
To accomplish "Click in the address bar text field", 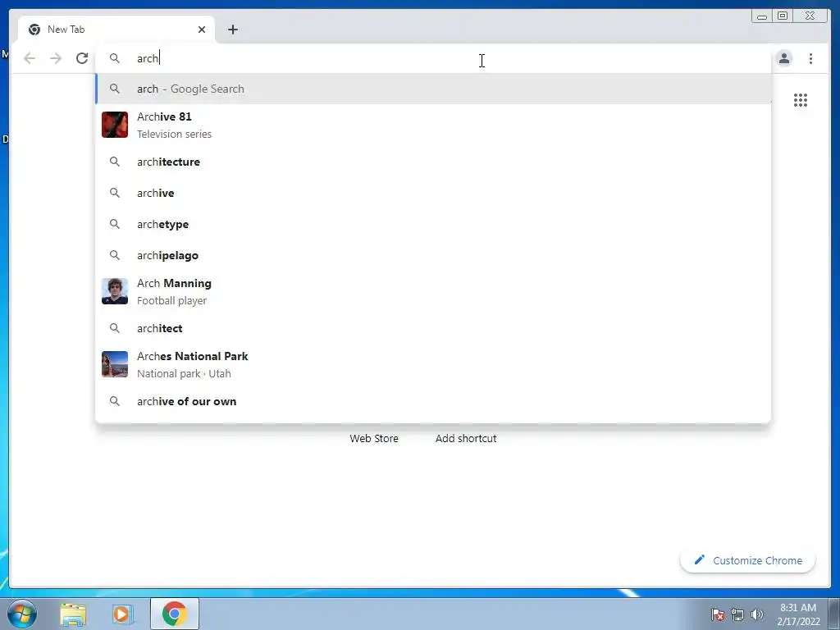I will coord(433,58).
